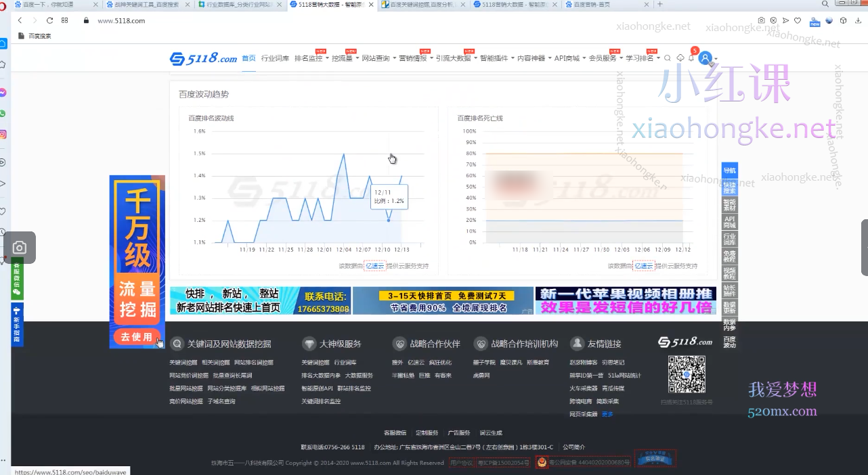This screenshot has width=868, height=475.
Task: Click the blue 更多 link in 友情链接
Action: [607, 414]
